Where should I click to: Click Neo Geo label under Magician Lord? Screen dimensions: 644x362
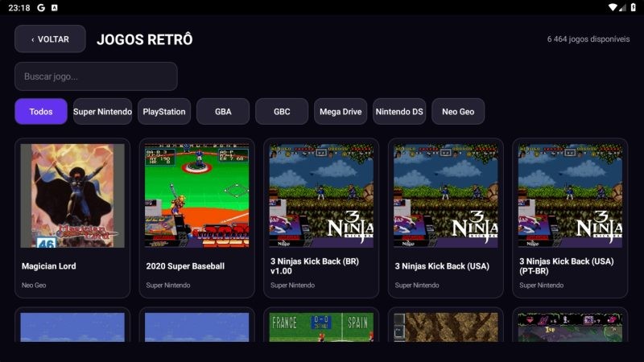(x=34, y=285)
